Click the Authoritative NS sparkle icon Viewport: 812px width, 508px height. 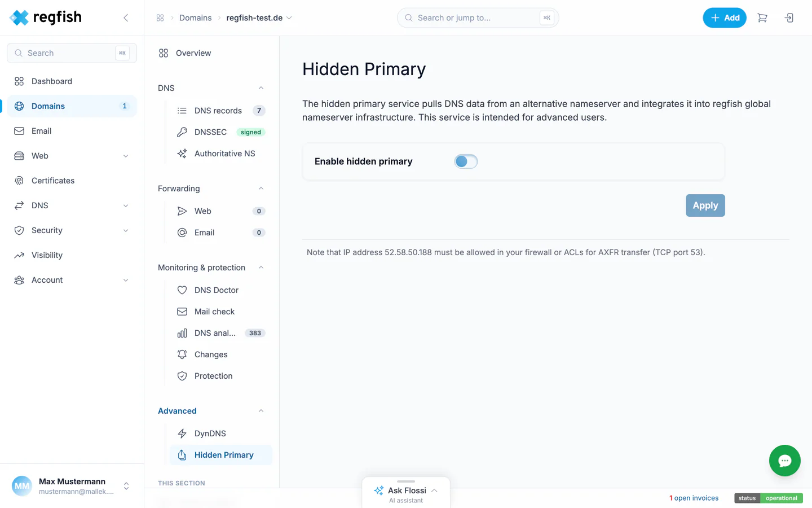click(x=182, y=154)
